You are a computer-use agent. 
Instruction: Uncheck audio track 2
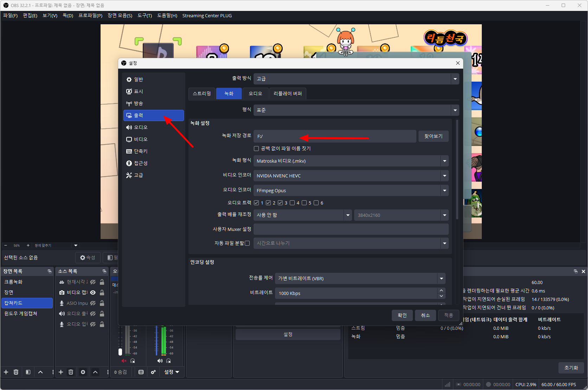tap(268, 203)
